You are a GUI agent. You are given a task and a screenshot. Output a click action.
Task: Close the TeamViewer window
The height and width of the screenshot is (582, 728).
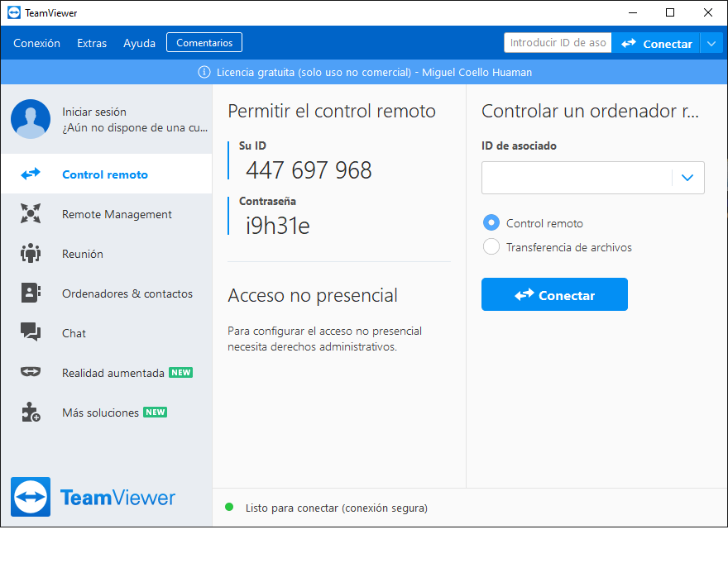(x=708, y=12)
